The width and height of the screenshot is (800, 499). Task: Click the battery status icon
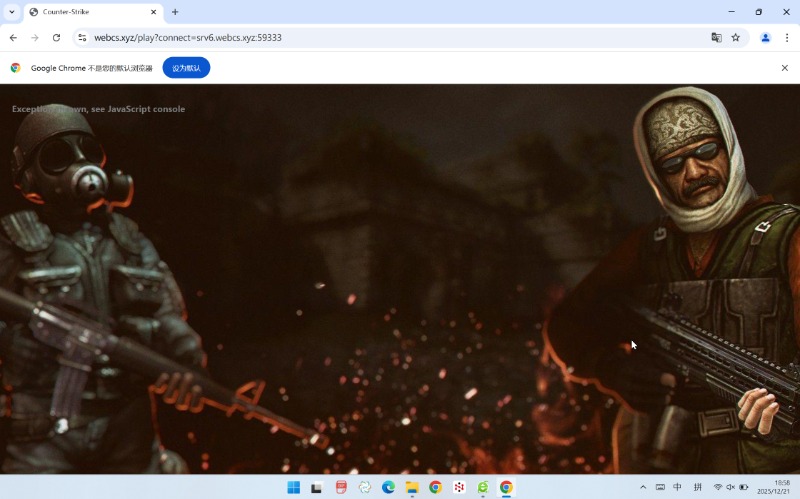pyautogui.click(x=744, y=487)
